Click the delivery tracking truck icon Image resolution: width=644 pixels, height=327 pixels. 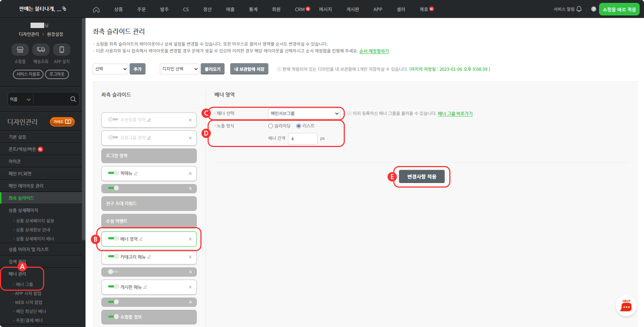(x=41, y=50)
